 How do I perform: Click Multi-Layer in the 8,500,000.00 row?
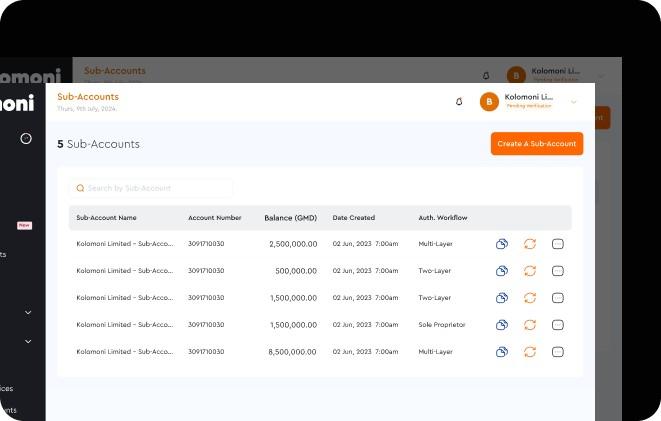pyautogui.click(x=435, y=351)
